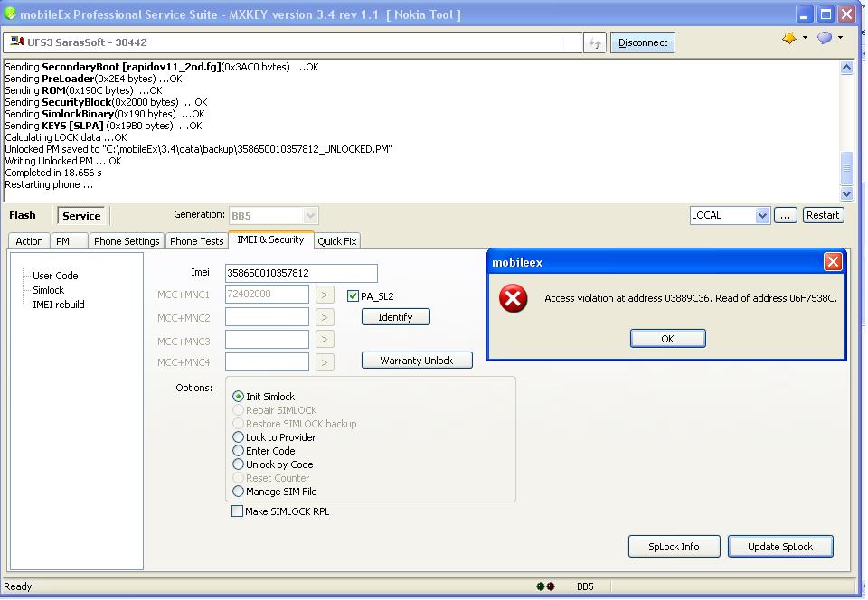Click the MCC+MNC1 input field
Screen dimensions: 868x600
(268, 295)
